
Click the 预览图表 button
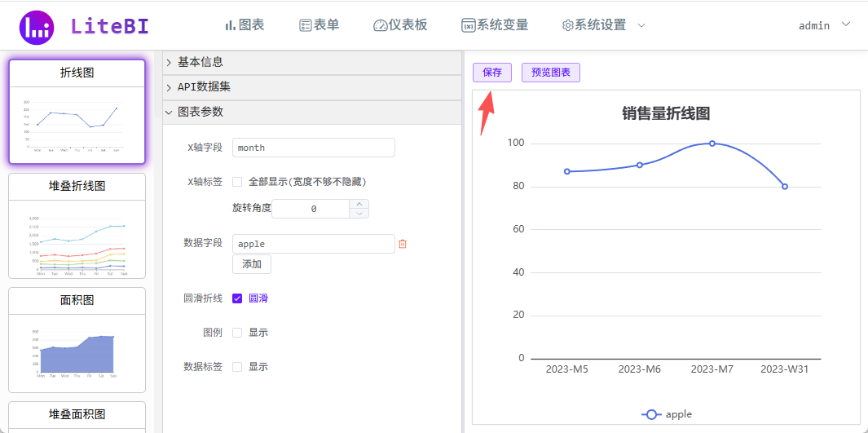pyautogui.click(x=550, y=73)
